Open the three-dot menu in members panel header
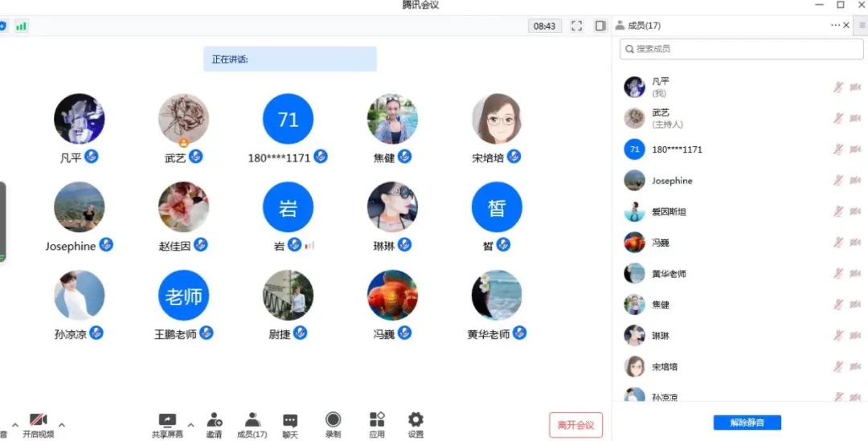This screenshot has height=441, width=868. click(x=835, y=26)
